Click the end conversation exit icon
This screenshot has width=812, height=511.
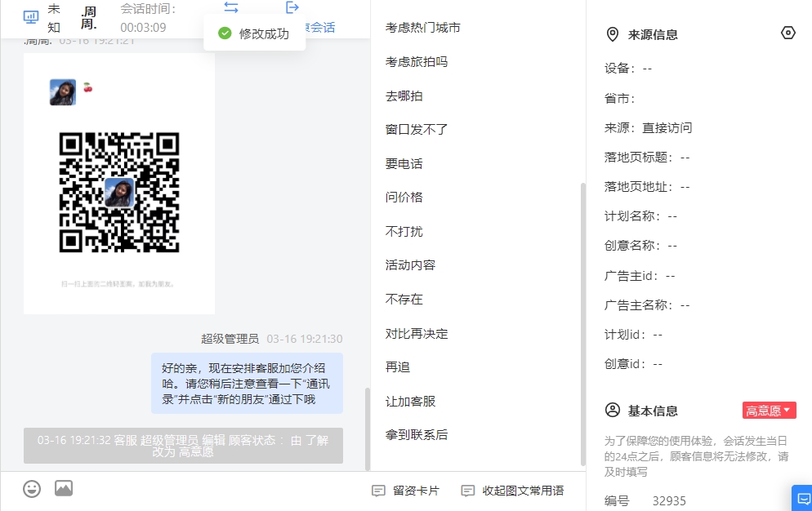click(292, 7)
